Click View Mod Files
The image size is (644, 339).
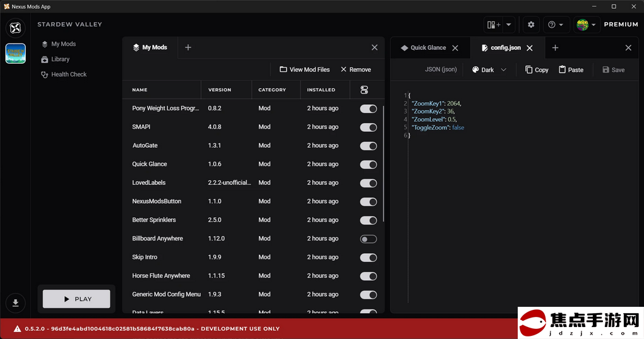[x=305, y=70]
